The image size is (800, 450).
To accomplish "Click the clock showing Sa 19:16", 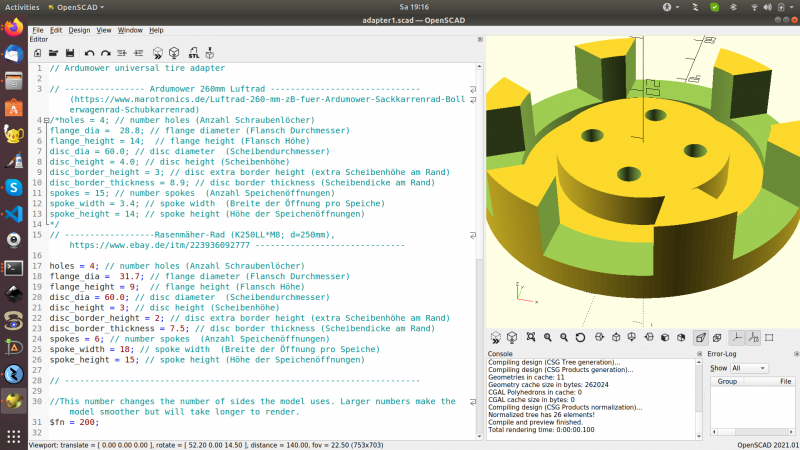I will point(414,7).
